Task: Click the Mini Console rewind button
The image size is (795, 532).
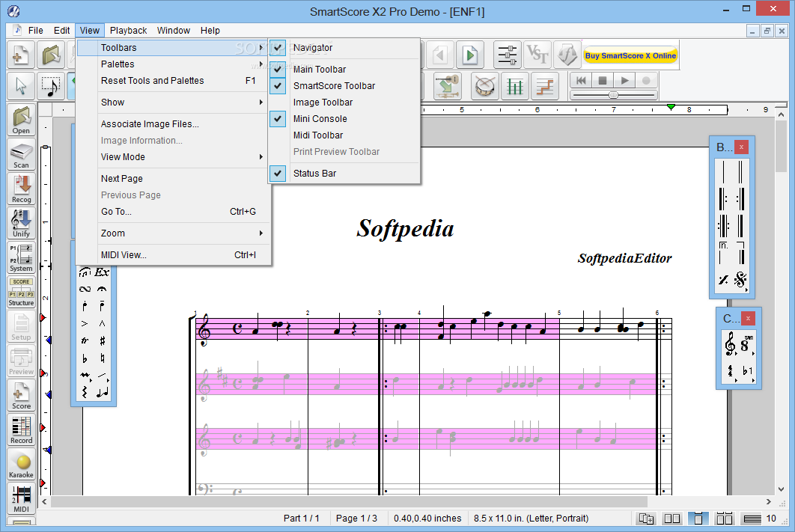Action: coord(581,81)
